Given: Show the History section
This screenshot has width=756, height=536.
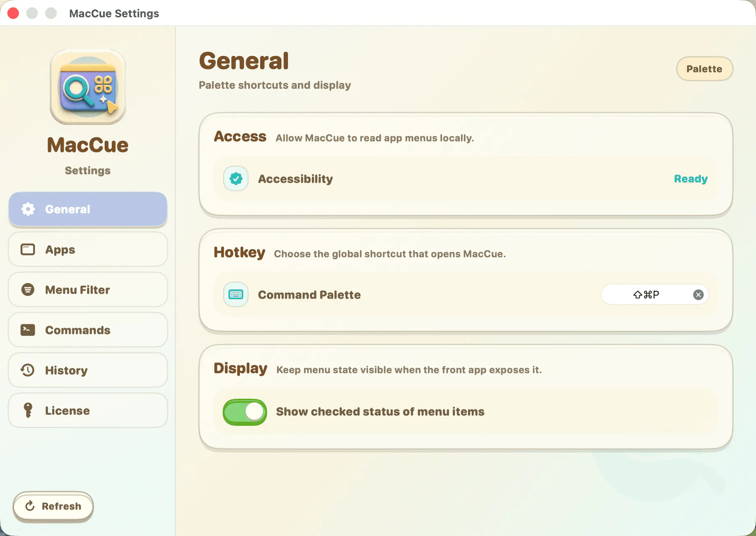Looking at the screenshot, I should click(88, 370).
